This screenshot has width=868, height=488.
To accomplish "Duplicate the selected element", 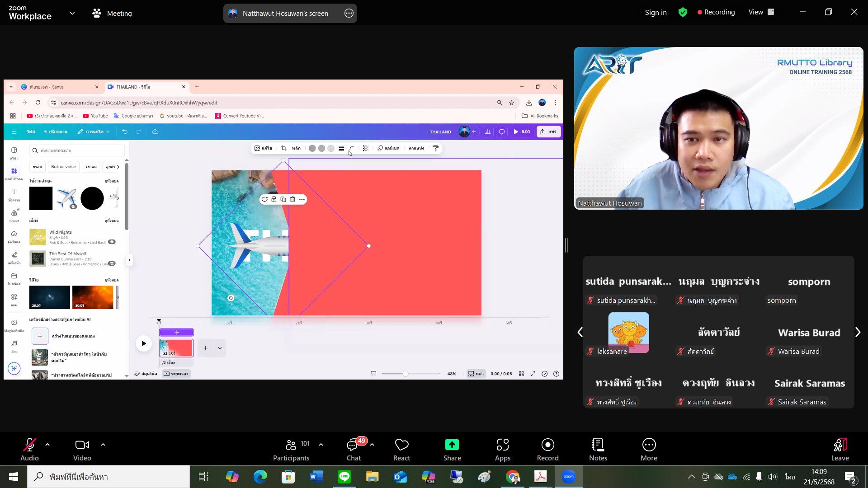I will (283, 199).
